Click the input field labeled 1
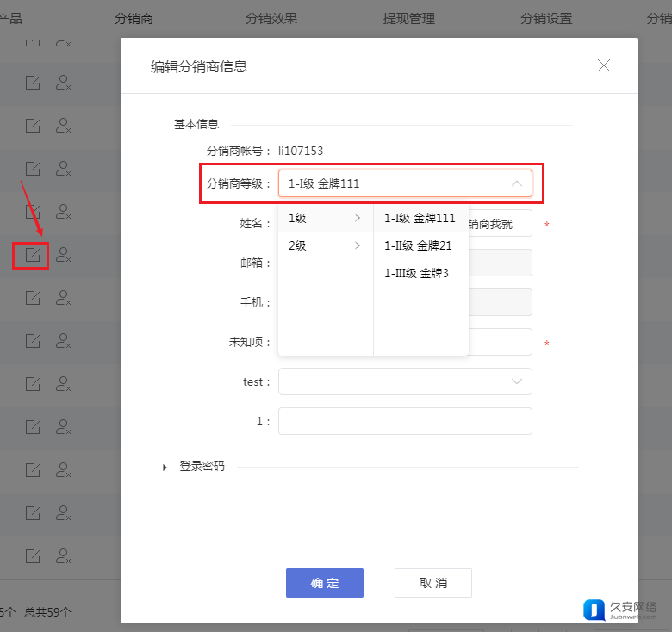The height and width of the screenshot is (632, 672). click(405, 421)
